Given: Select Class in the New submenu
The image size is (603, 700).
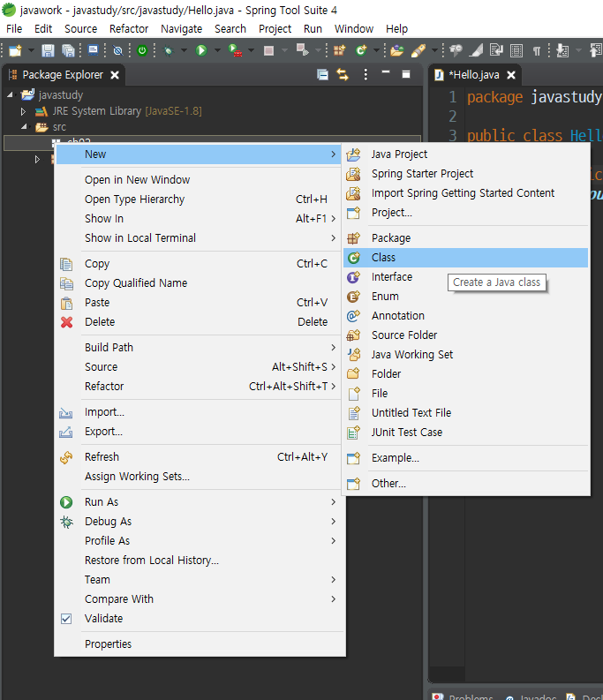Looking at the screenshot, I should point(466,258).
